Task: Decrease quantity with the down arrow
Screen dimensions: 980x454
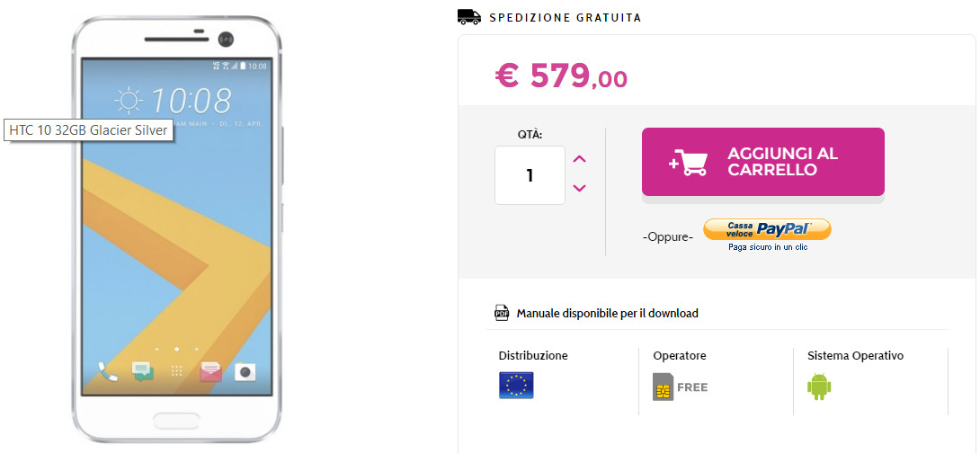Action: coord(579,188)
